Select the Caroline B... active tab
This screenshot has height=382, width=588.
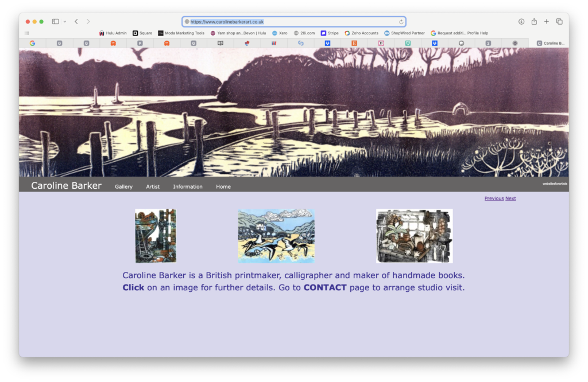pyautogui.click(x=550, y=44)
